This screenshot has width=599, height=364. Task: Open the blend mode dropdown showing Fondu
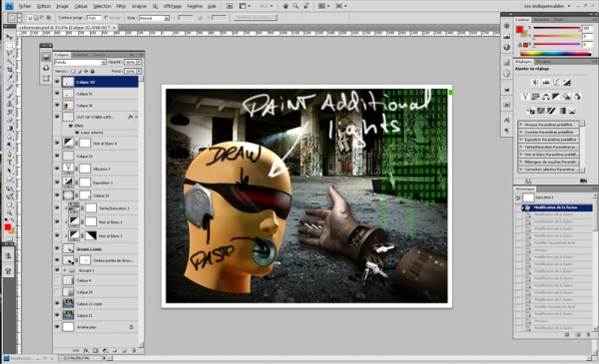[80, 62]
